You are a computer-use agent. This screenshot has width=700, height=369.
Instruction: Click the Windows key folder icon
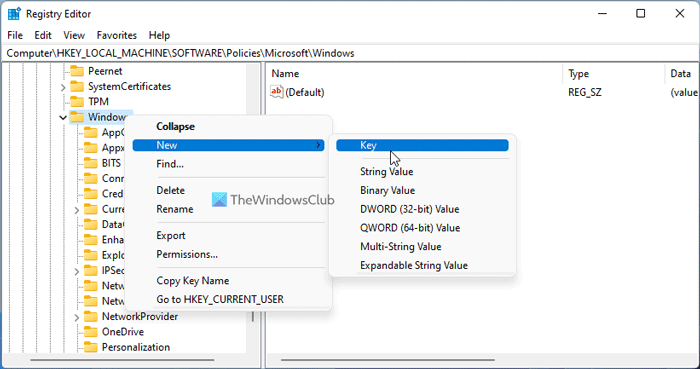(x=77, y=117)
